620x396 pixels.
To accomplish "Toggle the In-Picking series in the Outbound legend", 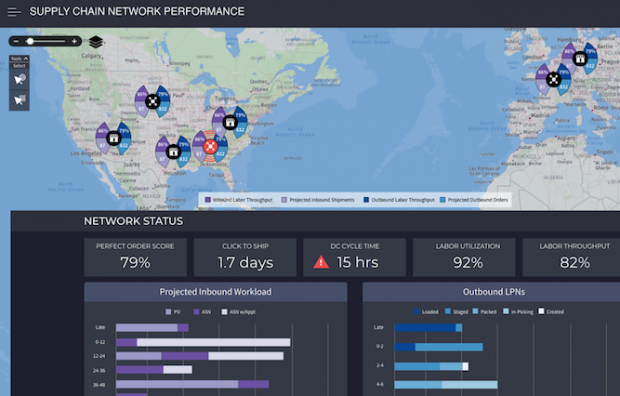I will coord(518,312).
